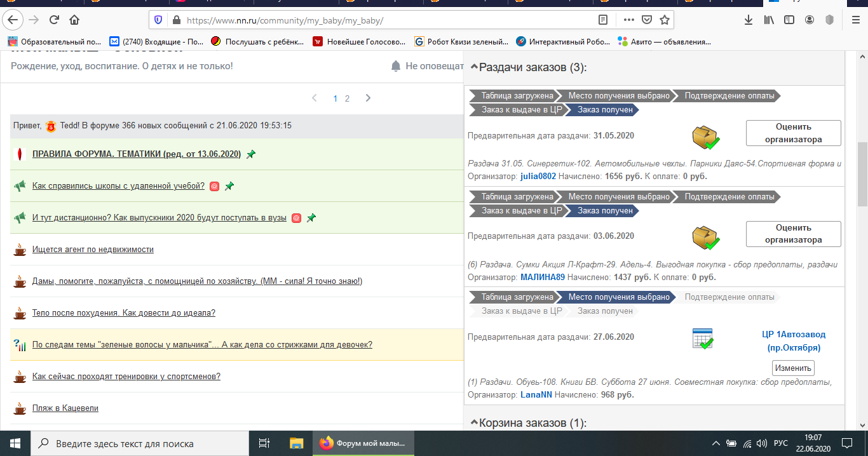Viewport: 868px width, 456px height.
Task: Click the notification bell icon
Action: click(396, 66)
